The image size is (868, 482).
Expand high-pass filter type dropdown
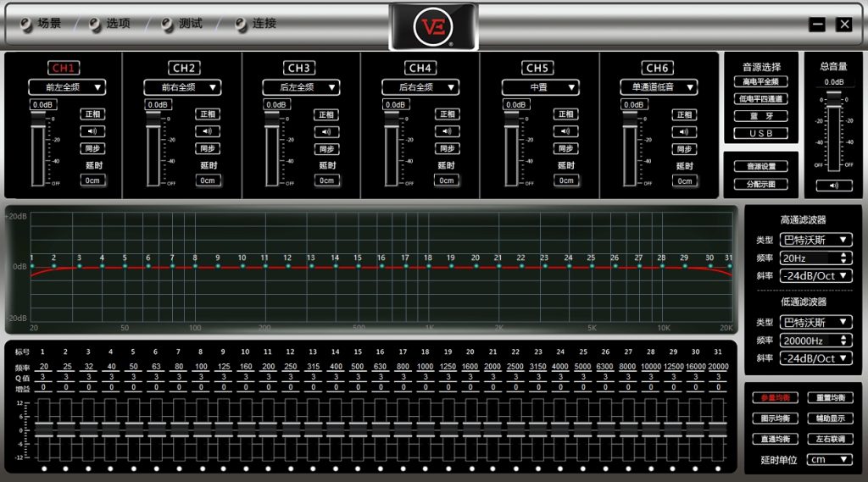[x=816, y=240]
